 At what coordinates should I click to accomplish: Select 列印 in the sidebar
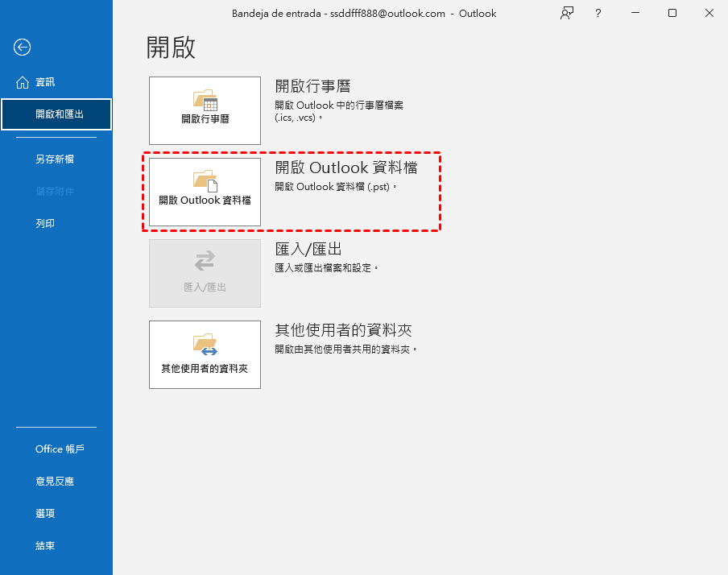pyautogui.click(x=45, y=223)
